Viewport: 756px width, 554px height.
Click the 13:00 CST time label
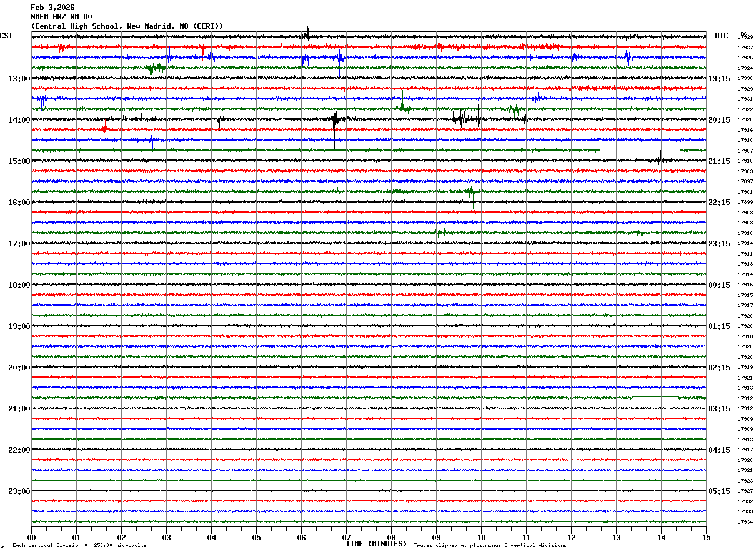(x=19, y=79)
